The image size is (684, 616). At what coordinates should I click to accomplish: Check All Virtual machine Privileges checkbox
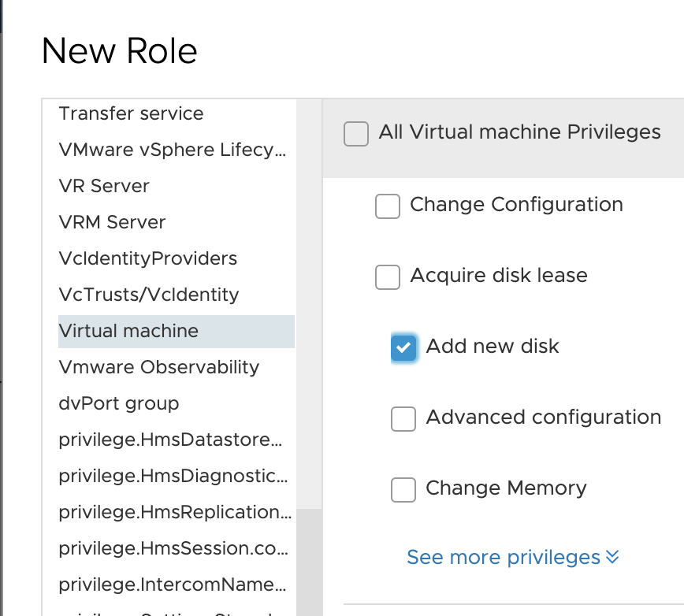[356, 134]
